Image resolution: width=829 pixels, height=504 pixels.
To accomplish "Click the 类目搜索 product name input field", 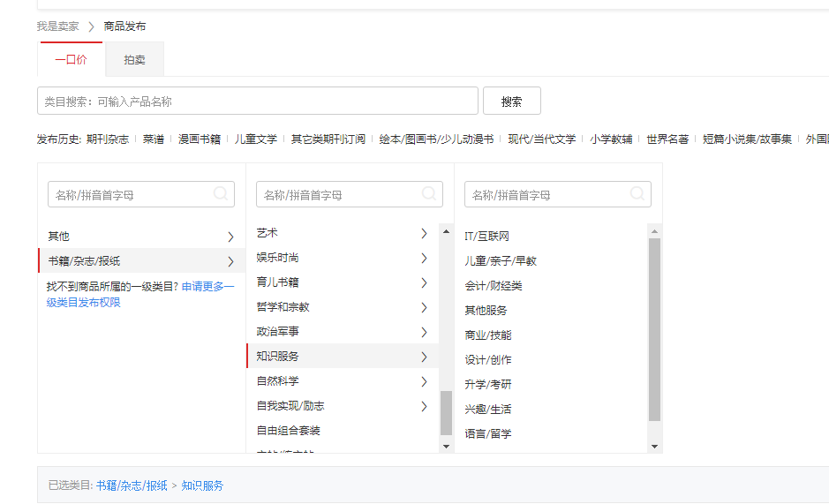I will (x=257, y=102).
